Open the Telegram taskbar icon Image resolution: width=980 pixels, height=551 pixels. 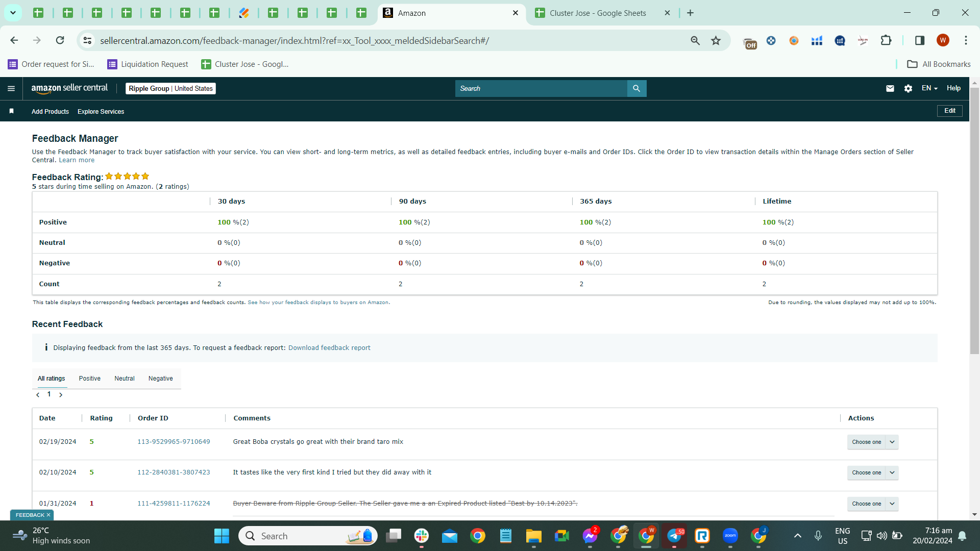pos(674,536)
